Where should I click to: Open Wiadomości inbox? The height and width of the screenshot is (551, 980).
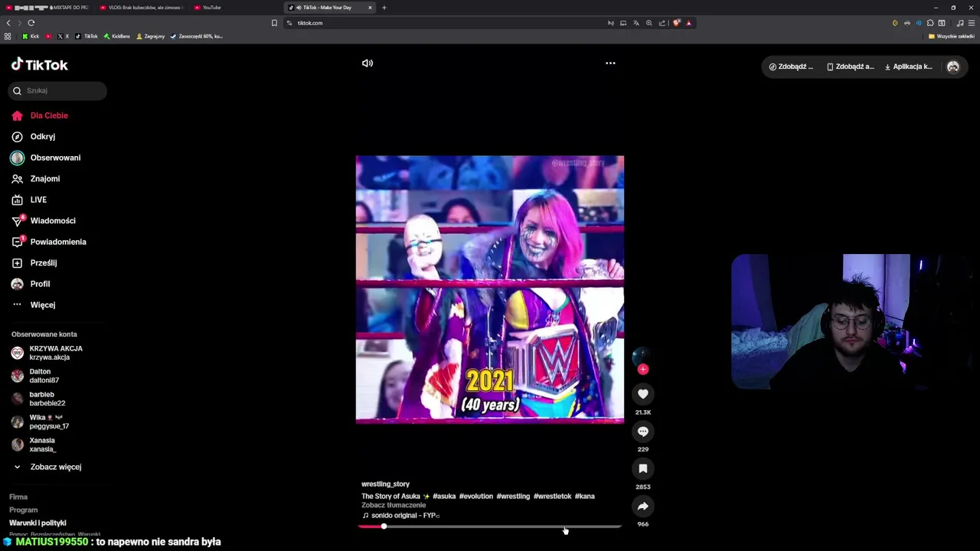pyautogui.click(x=44, y=220)
